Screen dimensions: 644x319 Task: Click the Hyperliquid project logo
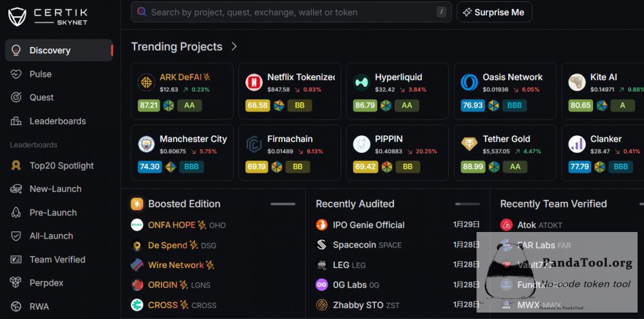point(361,82)
